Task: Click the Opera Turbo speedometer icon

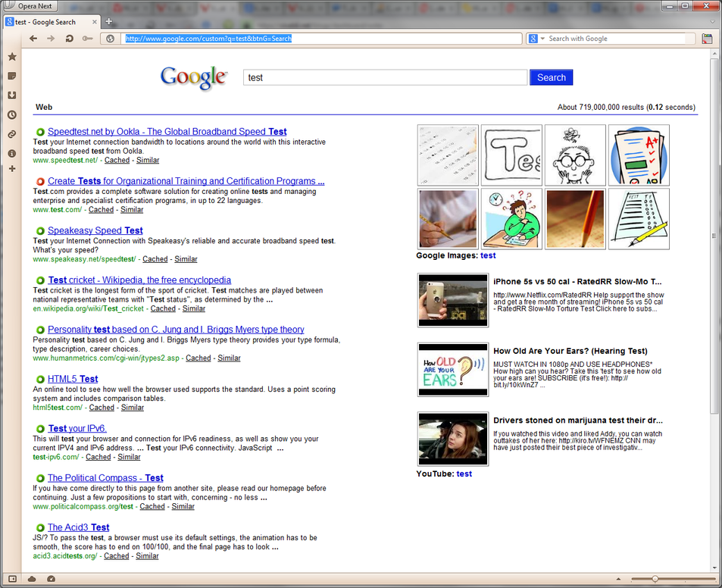Action: [x=51, y=579]
